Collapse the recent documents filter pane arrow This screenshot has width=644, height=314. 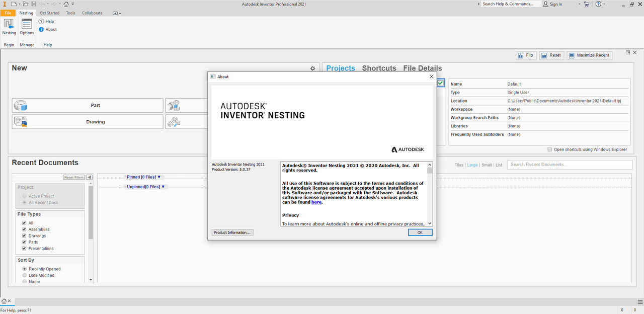89,177
